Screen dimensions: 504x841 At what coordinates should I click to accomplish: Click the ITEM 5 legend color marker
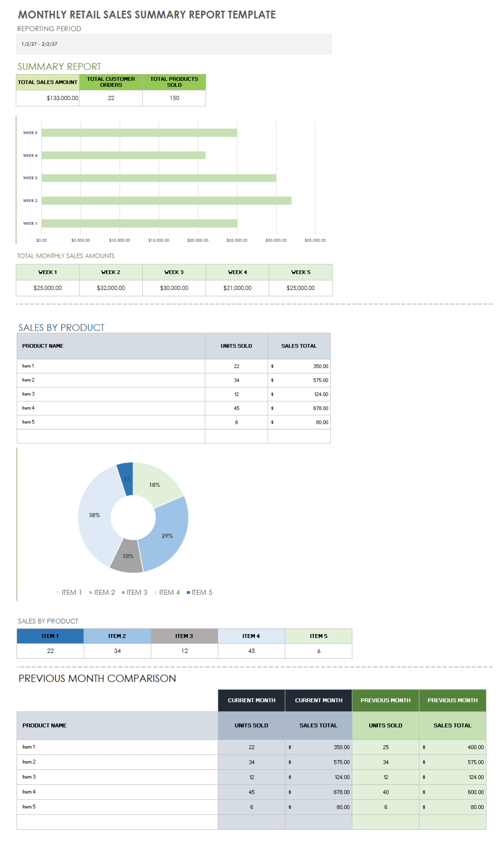point(188,593)
